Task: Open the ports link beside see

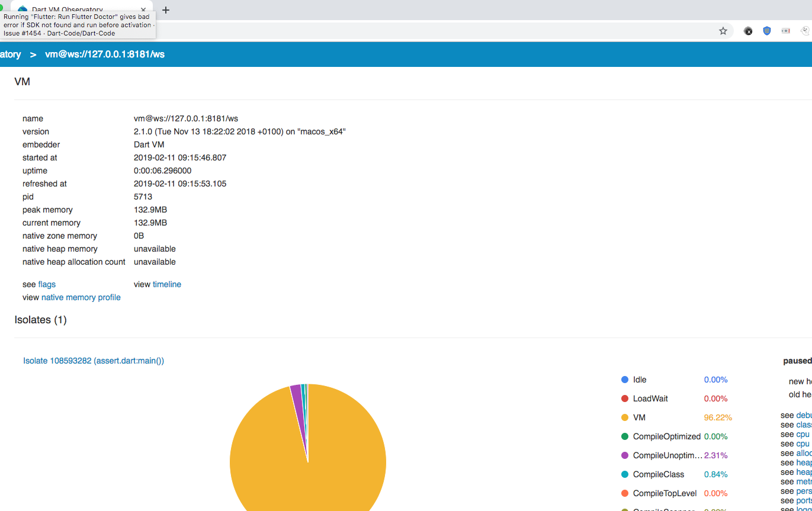Action: coord(804,500)
